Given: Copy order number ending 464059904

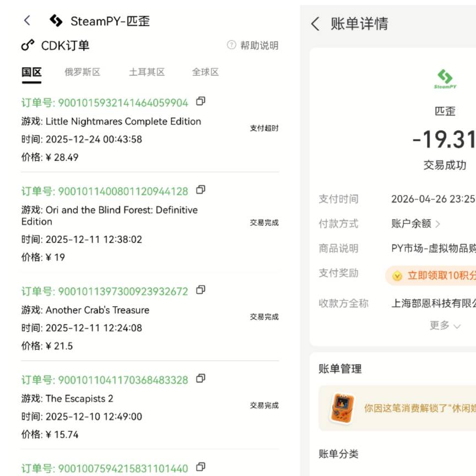Looking at the screenshot, I should tap(201, 101).
